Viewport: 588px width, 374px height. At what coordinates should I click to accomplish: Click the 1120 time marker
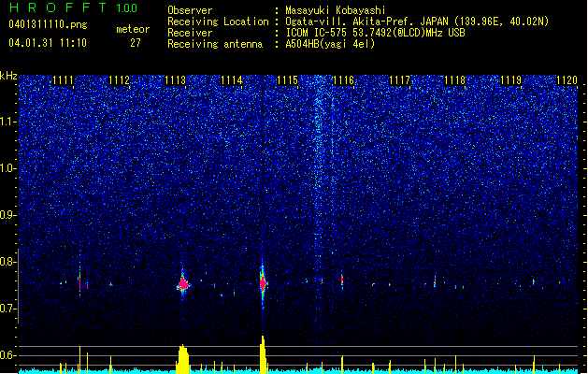tap(567, 80)
